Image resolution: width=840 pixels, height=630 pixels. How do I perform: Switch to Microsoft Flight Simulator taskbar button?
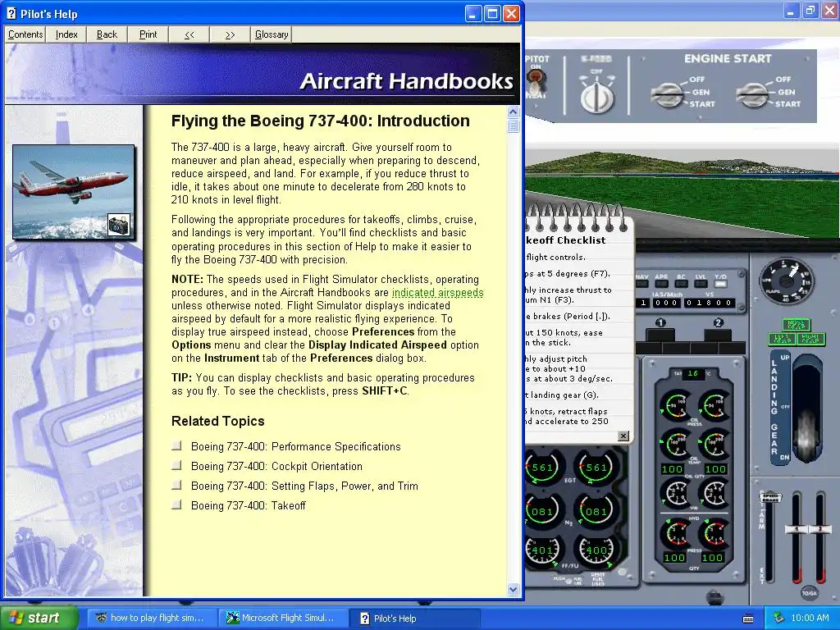coord(282,618)
